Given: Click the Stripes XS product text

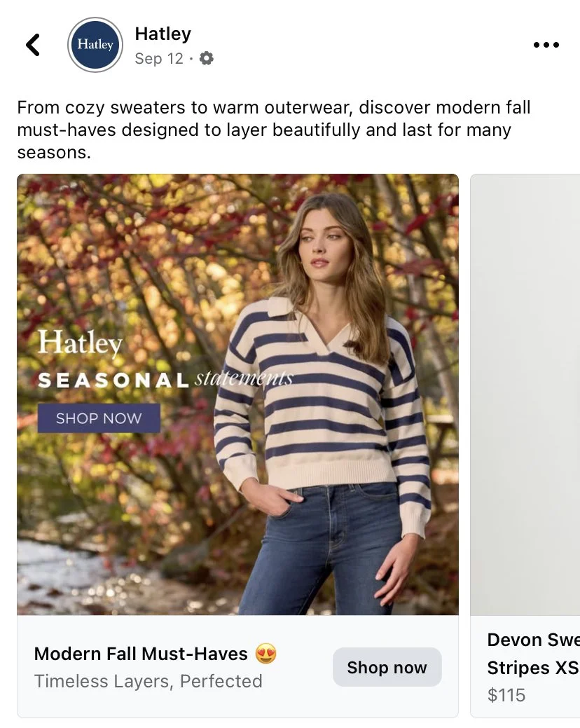Looking at the screenshot, I should point(533,668).
